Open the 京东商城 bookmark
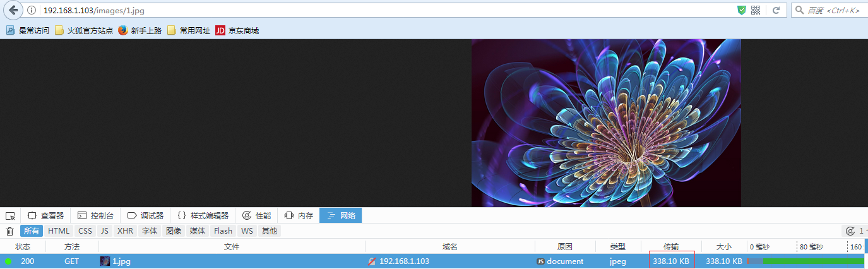The width and height of the screenshot is (868, 269). tap(237, 30)
